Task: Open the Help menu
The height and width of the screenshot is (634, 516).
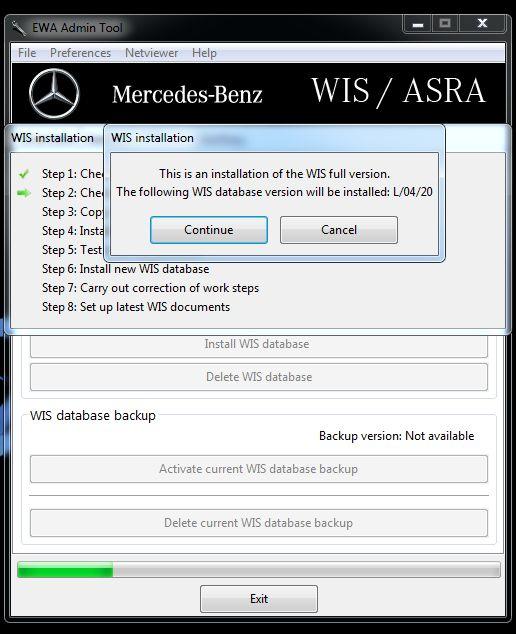Action: pos(204,53)
